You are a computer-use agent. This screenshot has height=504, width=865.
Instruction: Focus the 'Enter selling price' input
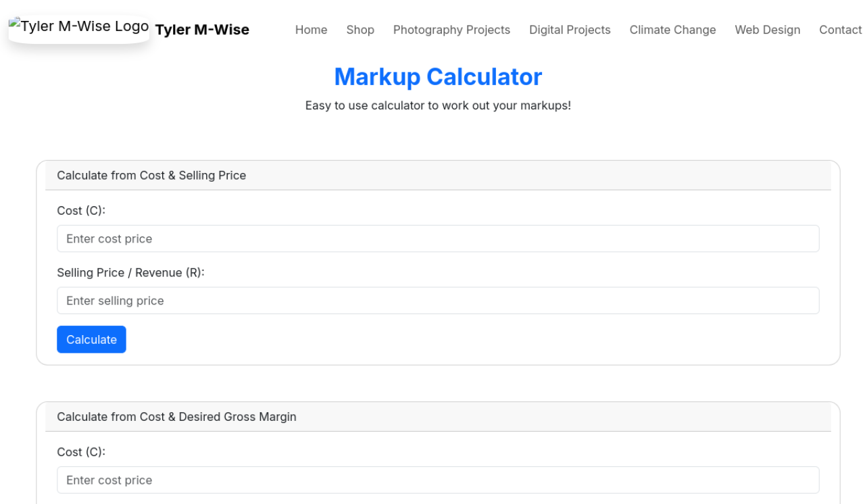tap(438, 301)
